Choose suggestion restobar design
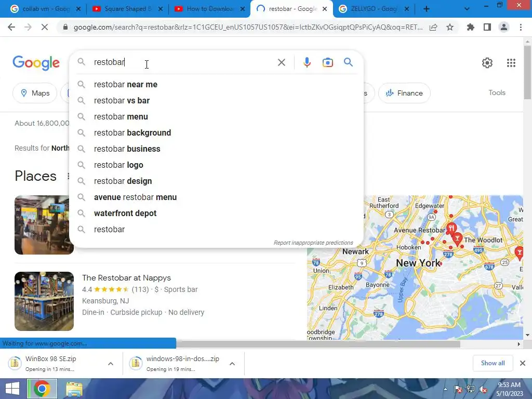532x399 pixels. 216,181
